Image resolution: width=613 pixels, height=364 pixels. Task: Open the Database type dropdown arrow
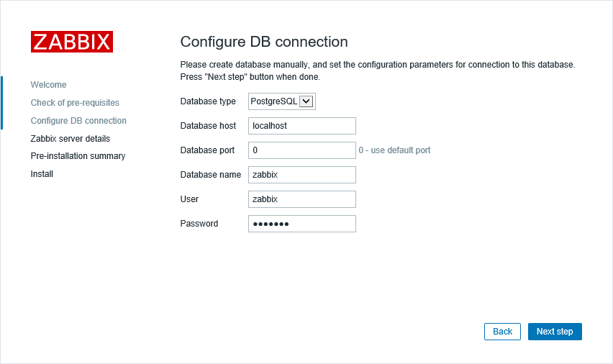[306, 101]
